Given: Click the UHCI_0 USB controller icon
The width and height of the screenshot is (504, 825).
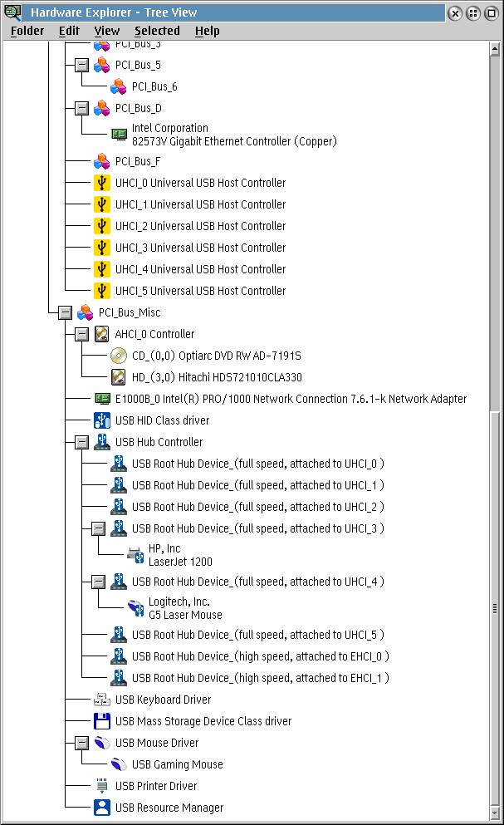Looking at the screenshot, I should [x=101, y=183].
